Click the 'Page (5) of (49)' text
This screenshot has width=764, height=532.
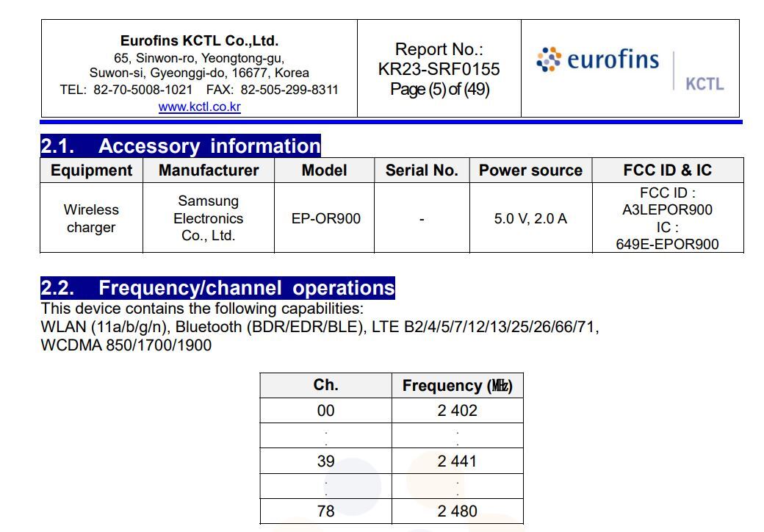click(439, 89)
